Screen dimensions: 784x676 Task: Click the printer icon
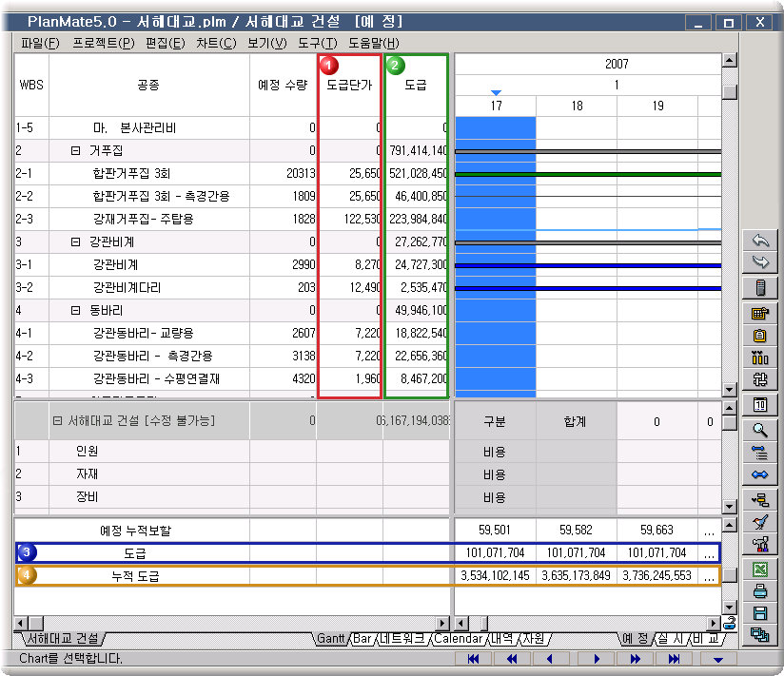pos(759,591)
